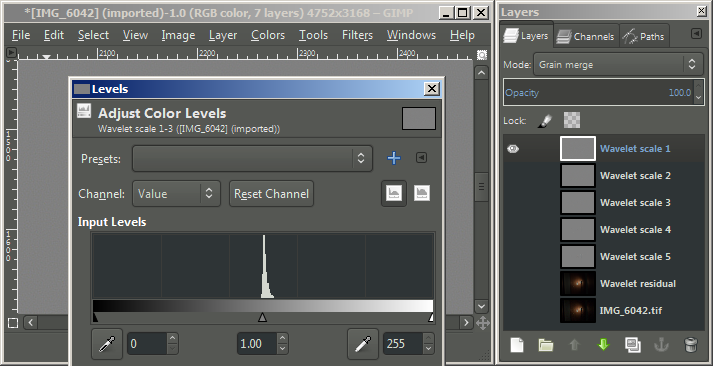Click the Reset Channel button
Image resolution: width=713 pixels, height=366 pixels.
[271, 194]
